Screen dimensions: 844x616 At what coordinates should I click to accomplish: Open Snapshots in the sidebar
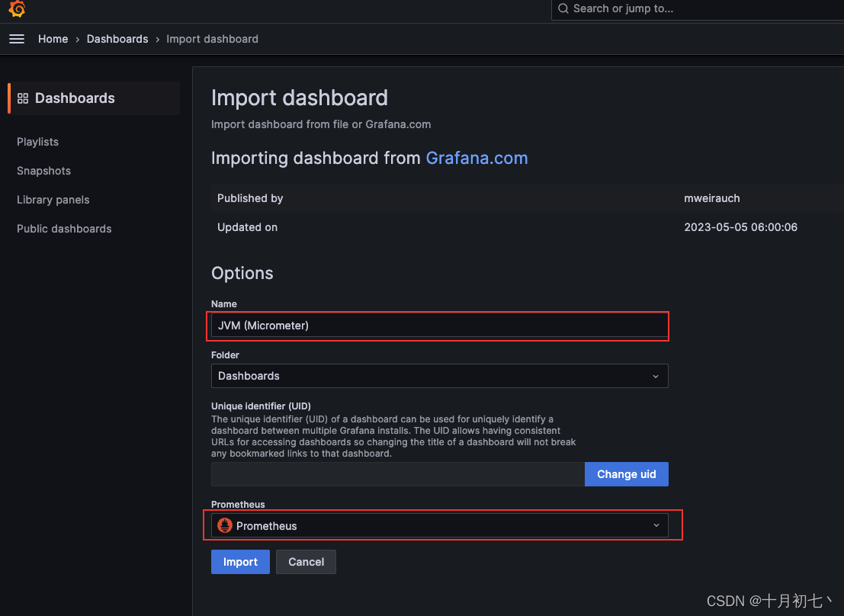click(x=43, y=171)
